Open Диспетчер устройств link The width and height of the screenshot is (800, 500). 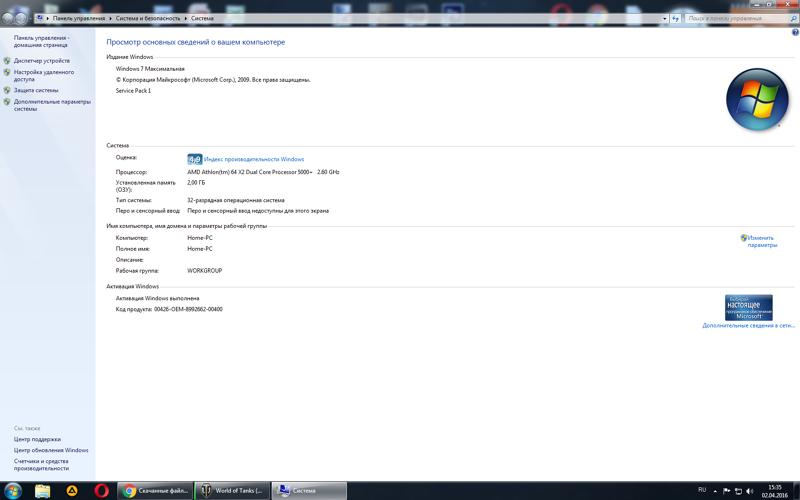pos(42,61)
